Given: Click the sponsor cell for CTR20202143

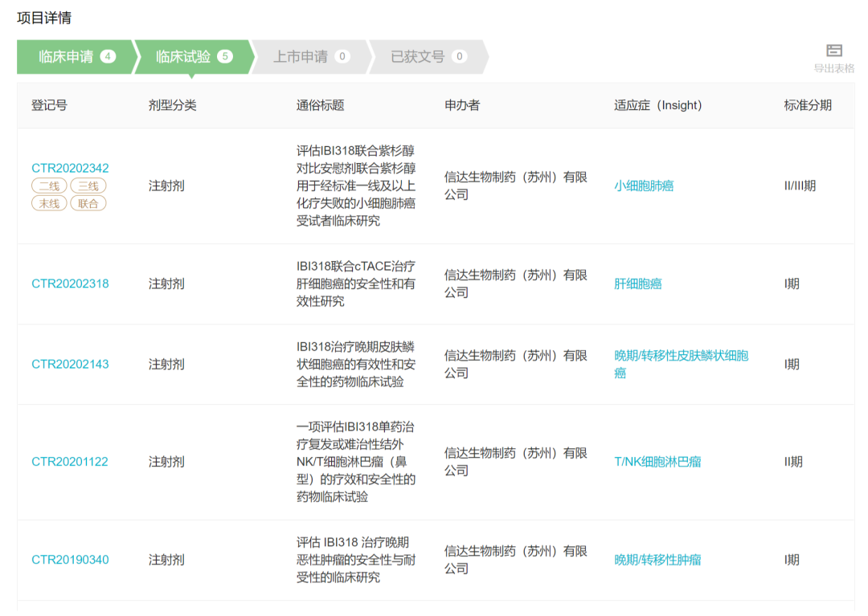Looking at the screenshot, I should [x=515, y=365].
